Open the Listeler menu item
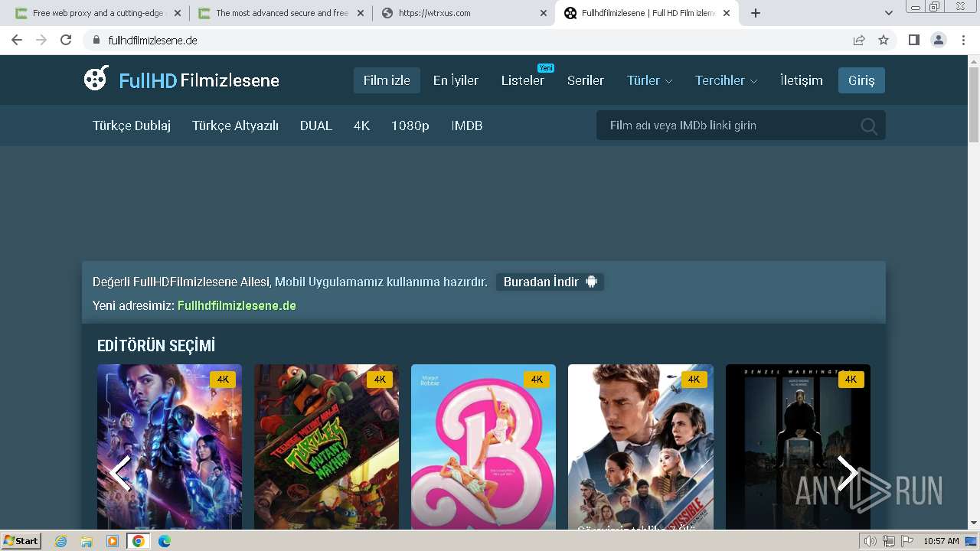Screen dimensions: 980x551 coord(523,80)
